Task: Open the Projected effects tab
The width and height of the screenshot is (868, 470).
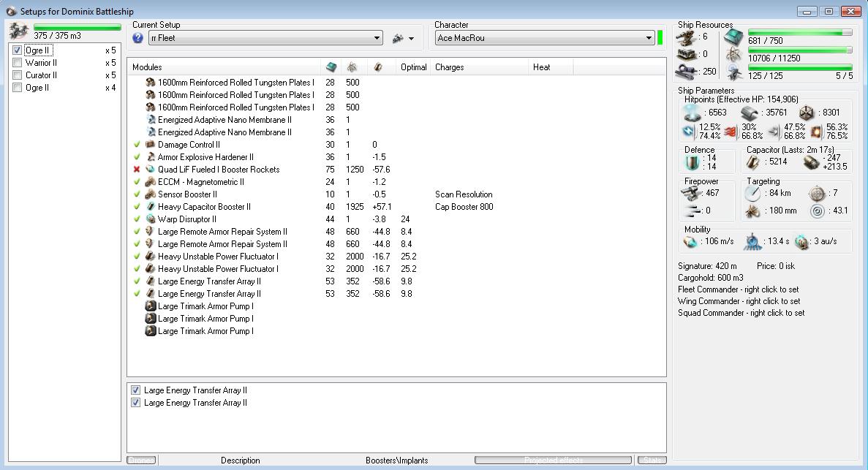Action: point(553,460)
